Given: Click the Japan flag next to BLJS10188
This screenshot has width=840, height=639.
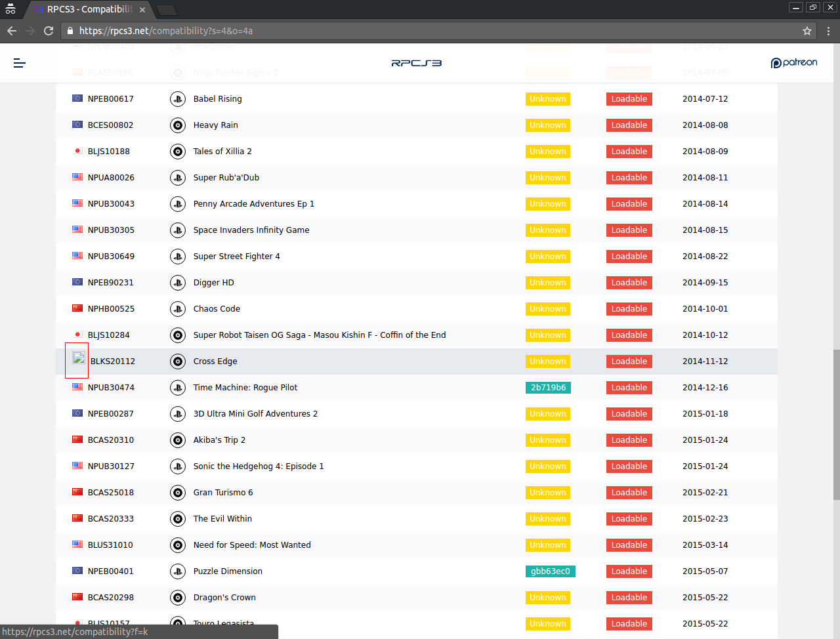Looking at the screenshot, I should (77, 151).
